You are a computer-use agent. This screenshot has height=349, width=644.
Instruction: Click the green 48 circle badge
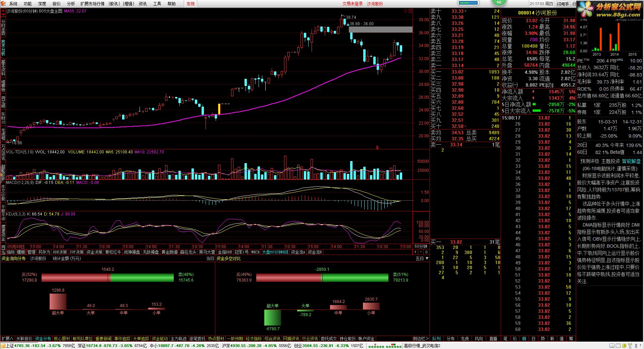pos(499,2)
